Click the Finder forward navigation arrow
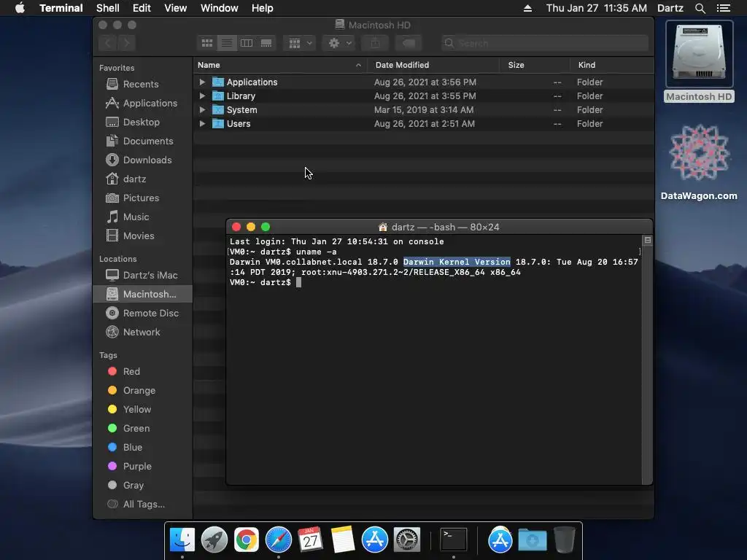The image size is (747, 560). [x=127, y=43]
